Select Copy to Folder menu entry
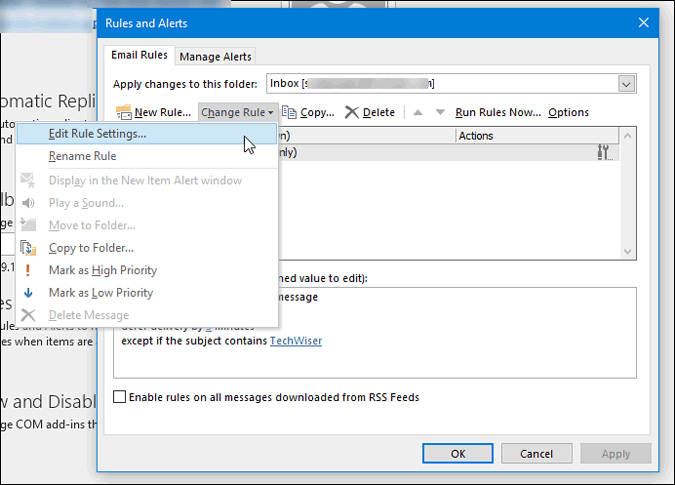This screenshot has height=485, width=675. (147, 248)
